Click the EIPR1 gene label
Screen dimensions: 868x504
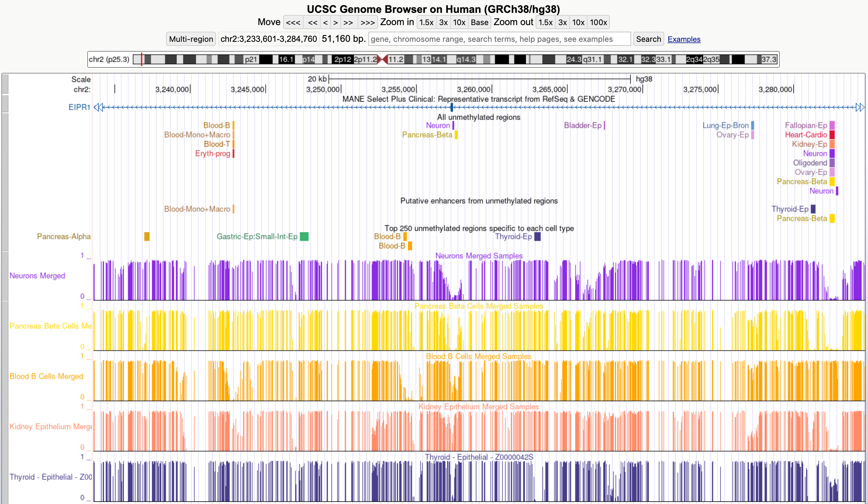click(79, 107)
